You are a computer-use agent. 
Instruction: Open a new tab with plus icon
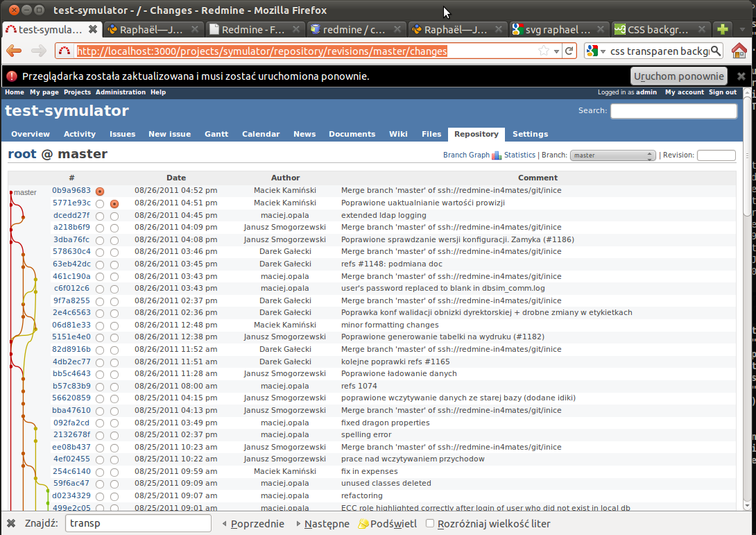tap(723, 30)
